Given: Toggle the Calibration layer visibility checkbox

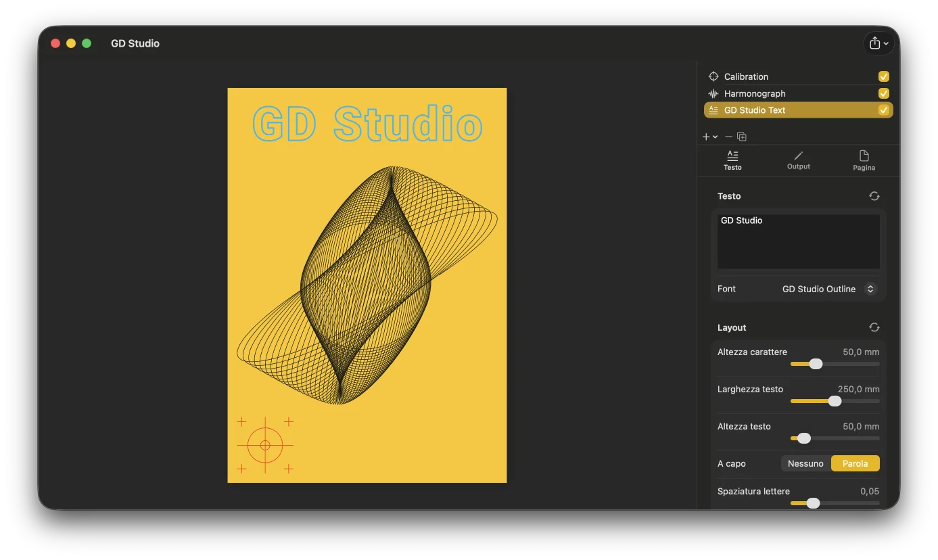Looking at the screenshot, I should 883,76.
